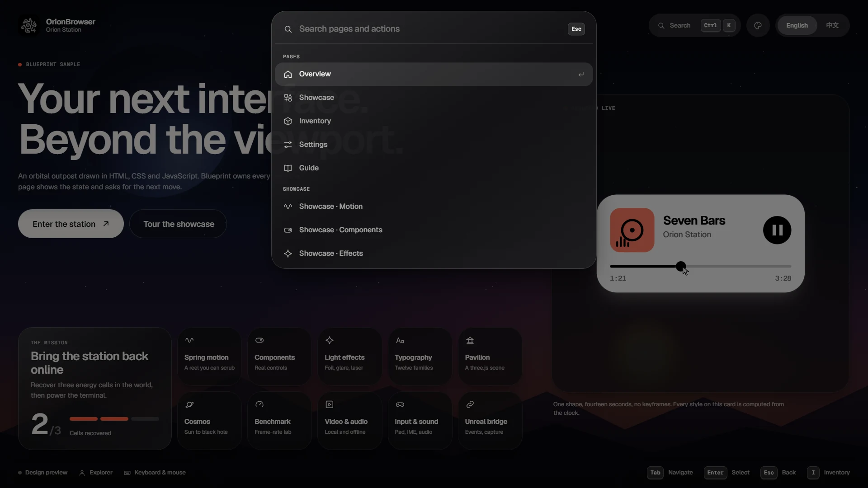Click the Enter the station button
This screenshot has height=488, width=868.
[71, 224]
